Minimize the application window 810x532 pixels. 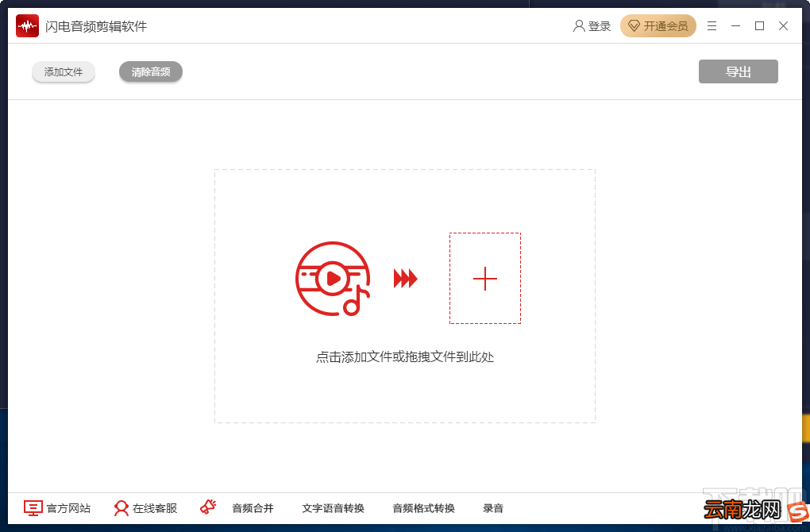(735, 26)
